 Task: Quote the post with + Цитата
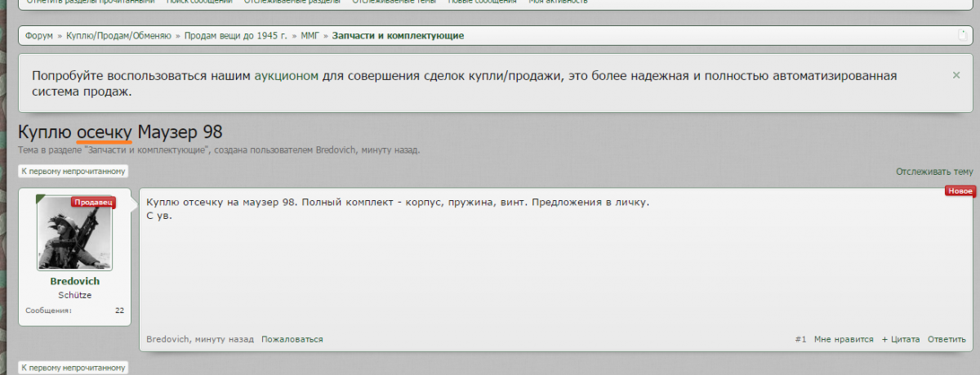pos(901,339)
